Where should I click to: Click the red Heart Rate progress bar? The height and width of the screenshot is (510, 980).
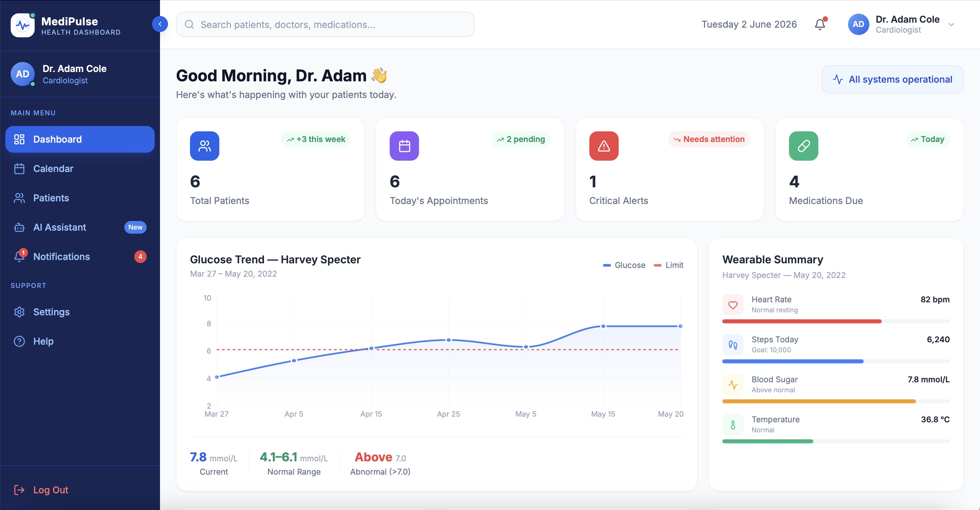(x=802, y=321)
